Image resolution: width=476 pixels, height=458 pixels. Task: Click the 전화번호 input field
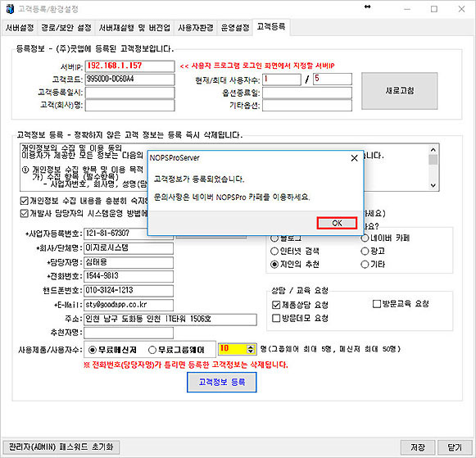click(x=129, y=276)
